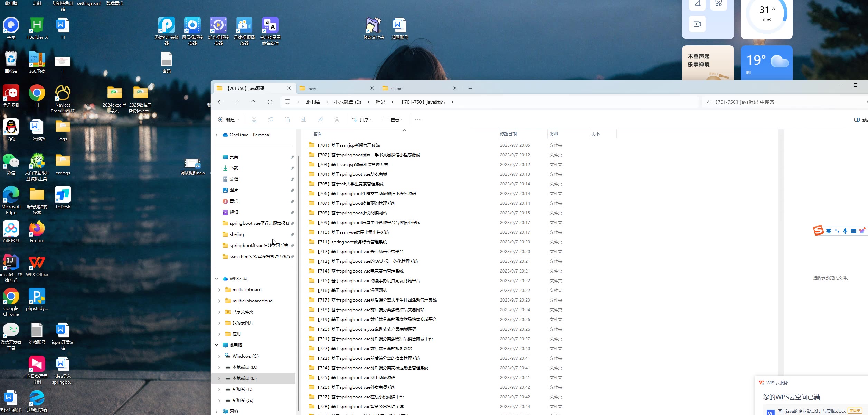The width and height of the screenshot is (868, 415).
Task: Open the ToDesk desktop icon
Action: (63, 198)
